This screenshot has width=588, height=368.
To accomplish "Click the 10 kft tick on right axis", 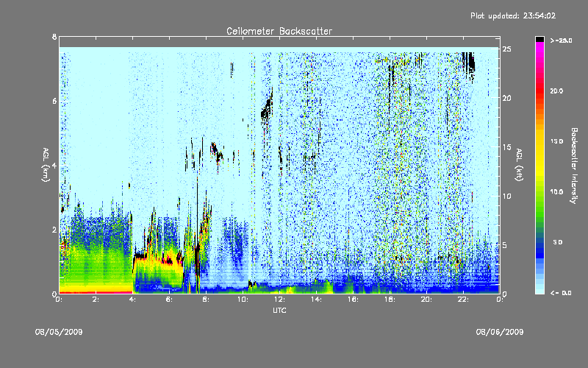I will pyautogui.click(x=507, y=196).
